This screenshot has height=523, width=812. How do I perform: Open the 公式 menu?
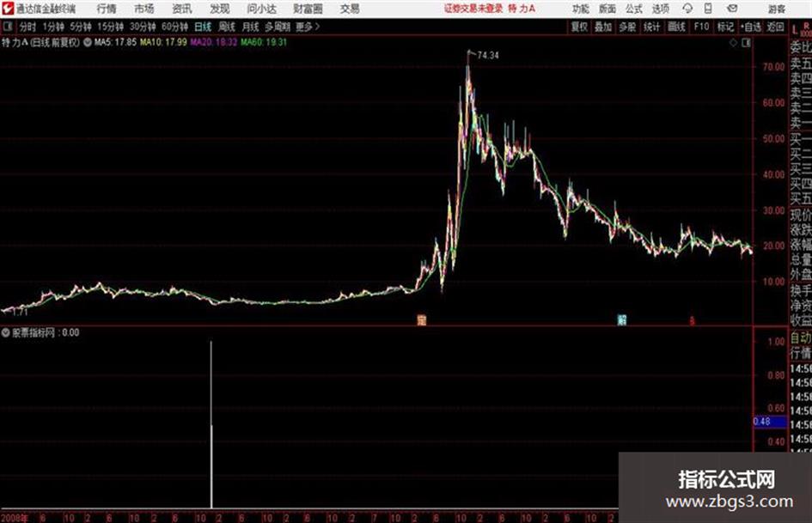pyautogui.click(x=634, y=9)
